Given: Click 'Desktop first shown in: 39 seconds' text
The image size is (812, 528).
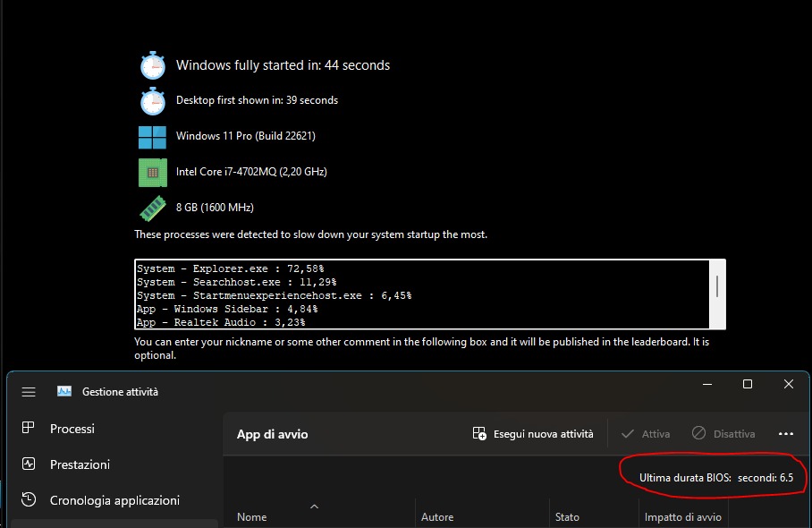Looking at the screenshot, I should pyautogui.click(x=257, y=100).
